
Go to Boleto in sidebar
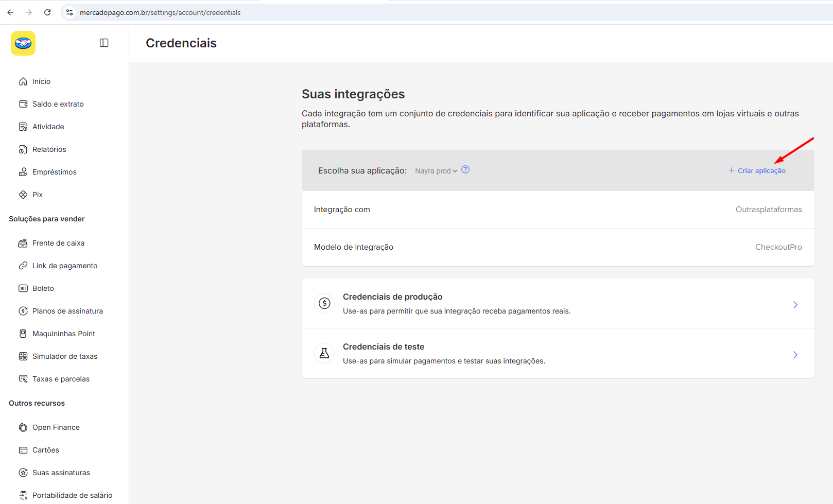point(43,288)
